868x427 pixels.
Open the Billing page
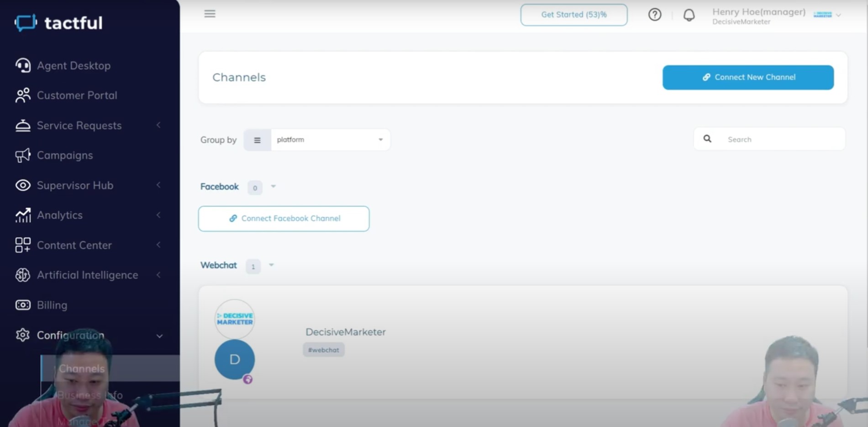tap(52, 305)
